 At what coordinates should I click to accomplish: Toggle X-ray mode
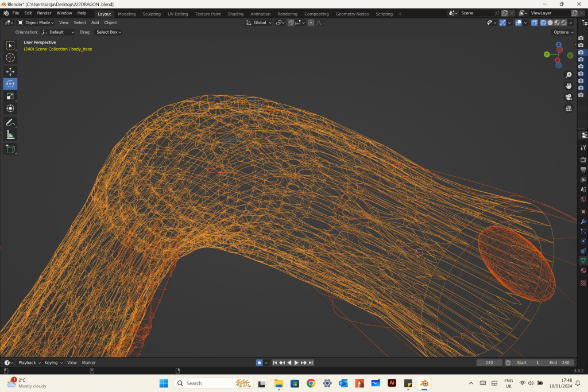tap(534, 23)
